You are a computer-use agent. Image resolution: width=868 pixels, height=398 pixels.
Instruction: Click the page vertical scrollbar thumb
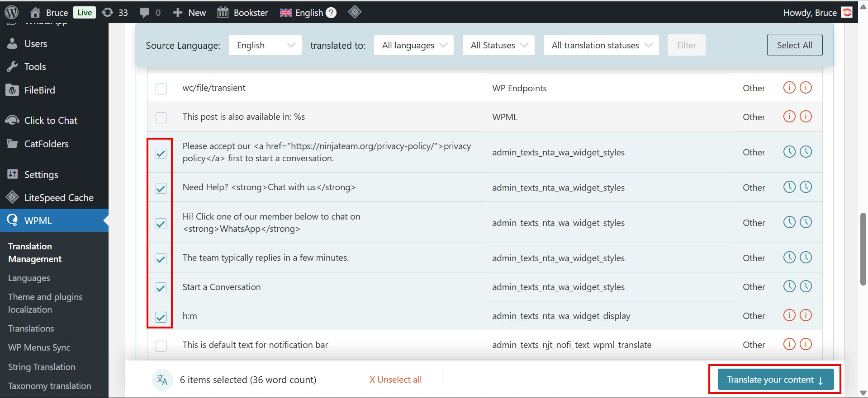point(863,248)
